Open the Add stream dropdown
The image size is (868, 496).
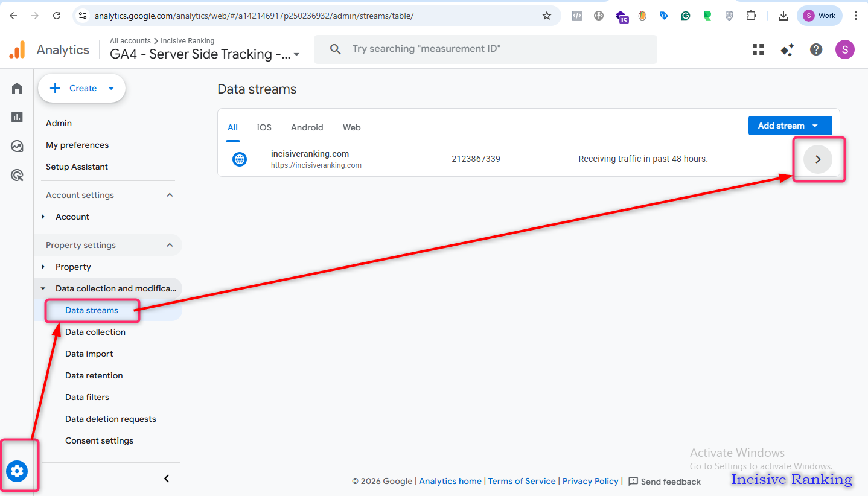pos(790,126)
